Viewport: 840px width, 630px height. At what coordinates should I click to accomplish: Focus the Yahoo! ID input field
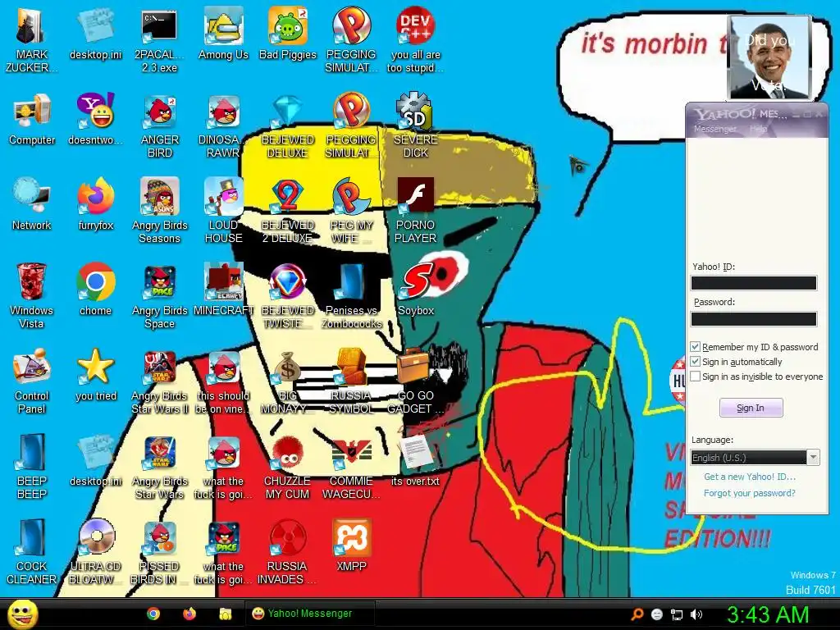tap(754, 283)
